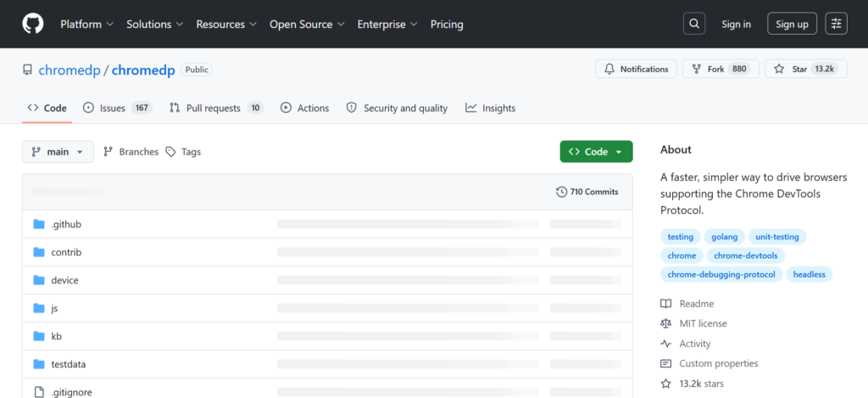Open the Pricing page

pyautogui.click(x=447, y=25)
